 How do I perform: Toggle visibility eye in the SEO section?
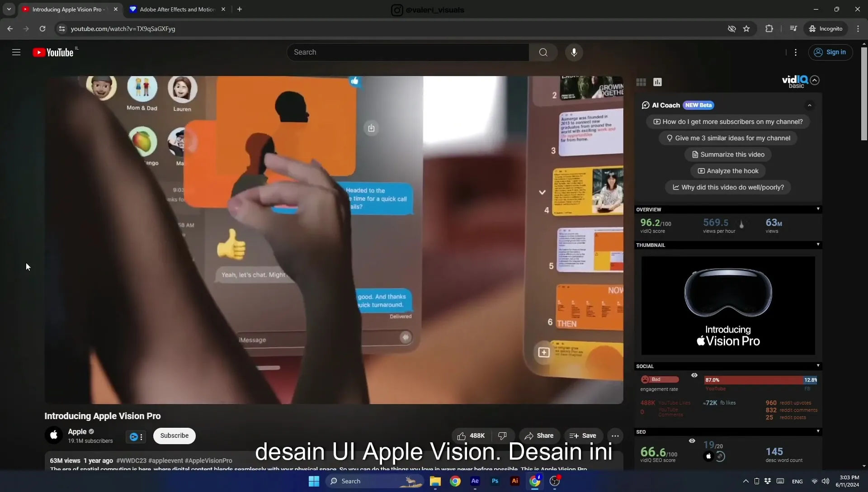692,440
